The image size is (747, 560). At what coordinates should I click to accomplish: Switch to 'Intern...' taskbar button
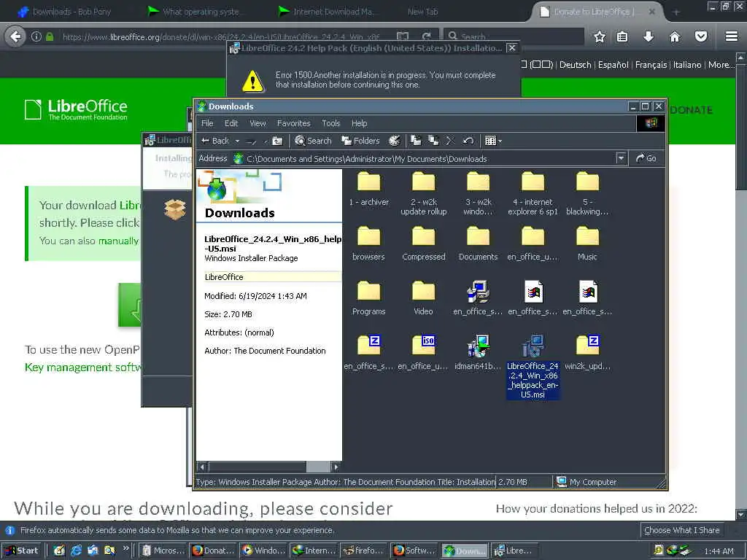pyautogui.click(x=314, y=551)
